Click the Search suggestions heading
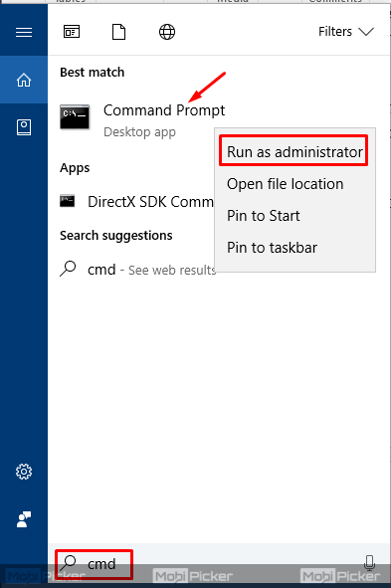The width and height of the screenshot is (391, 588). (116, 236)
